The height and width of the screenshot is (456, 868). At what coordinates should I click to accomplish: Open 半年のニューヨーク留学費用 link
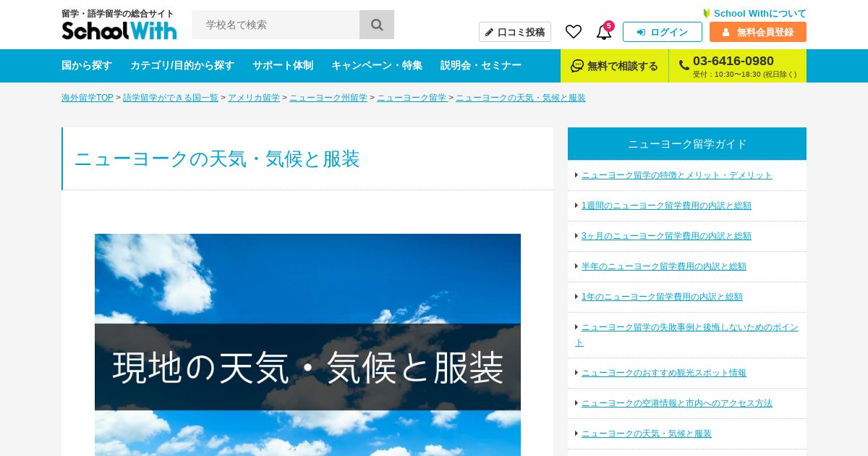(664, 266)
